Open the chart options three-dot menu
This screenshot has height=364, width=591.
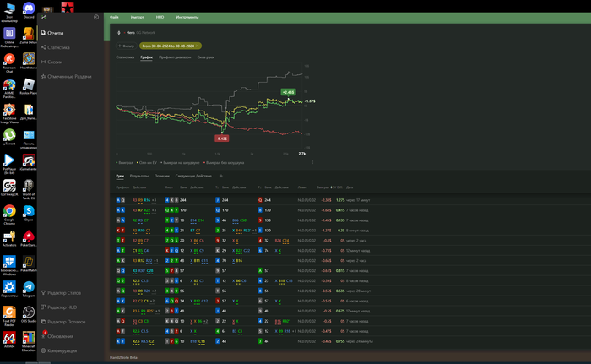313,162
